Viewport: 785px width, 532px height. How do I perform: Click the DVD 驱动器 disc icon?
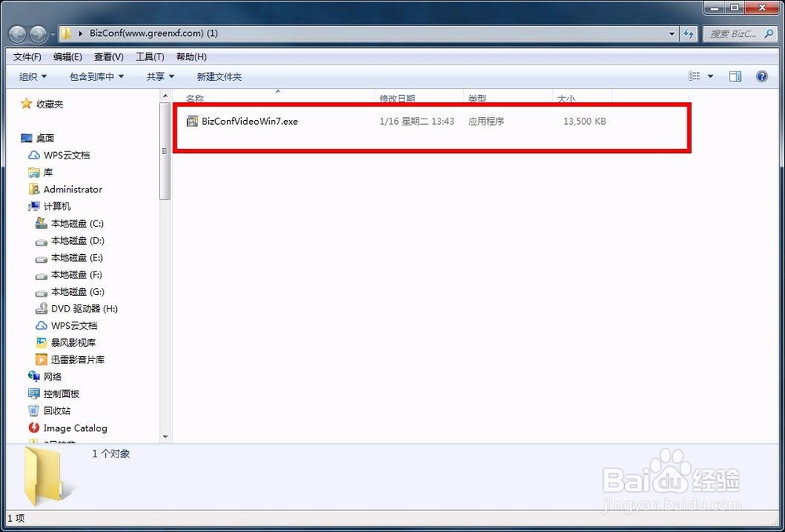[x=42, y=308]
